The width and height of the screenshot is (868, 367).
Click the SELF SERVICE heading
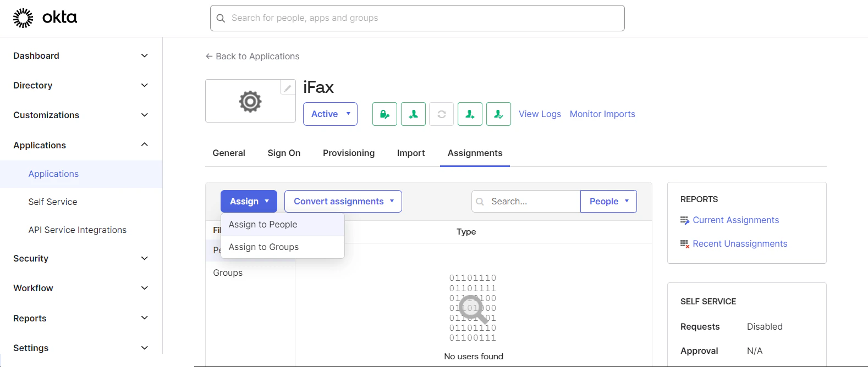(x=708, y=302)
